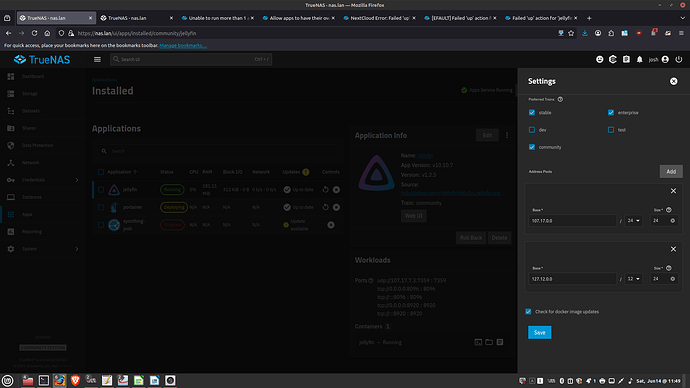Clear the Size field in the 107.17.0.0 pool
This screenshot has height=388, width=690.
click(672, 221)
